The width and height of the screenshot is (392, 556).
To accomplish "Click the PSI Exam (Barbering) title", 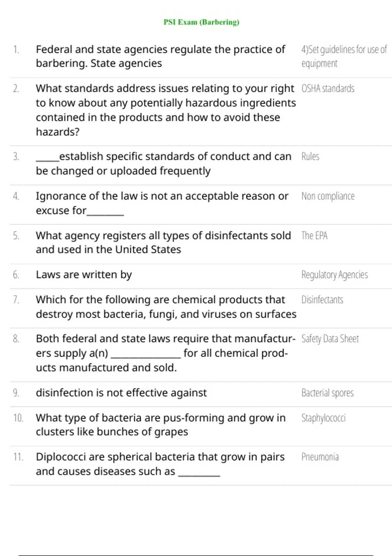I will tap(201, 22).
